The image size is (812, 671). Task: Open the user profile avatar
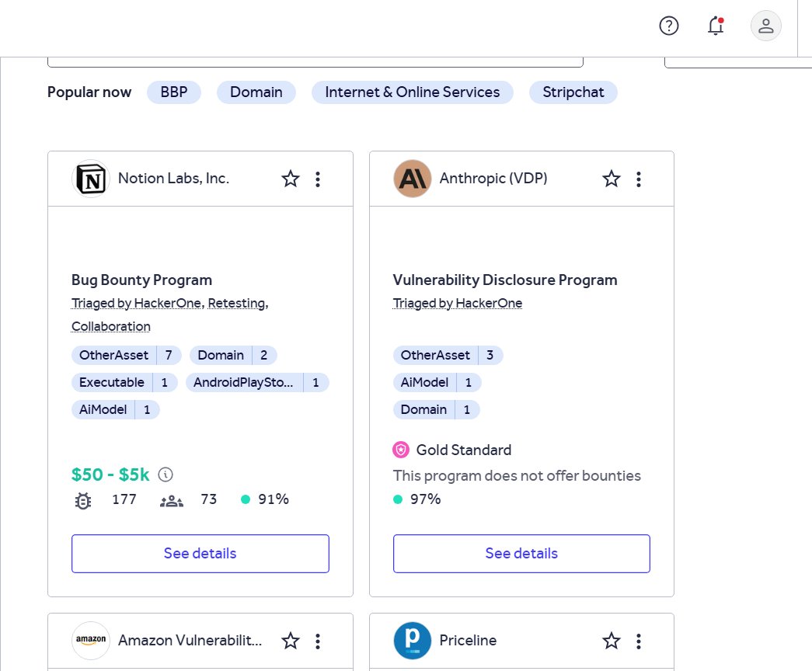766,26
